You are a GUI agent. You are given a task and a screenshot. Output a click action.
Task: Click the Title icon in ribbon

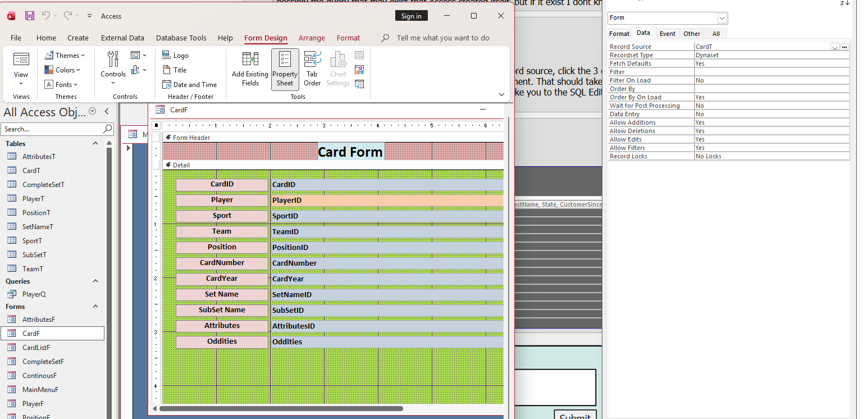pos(174,70)
